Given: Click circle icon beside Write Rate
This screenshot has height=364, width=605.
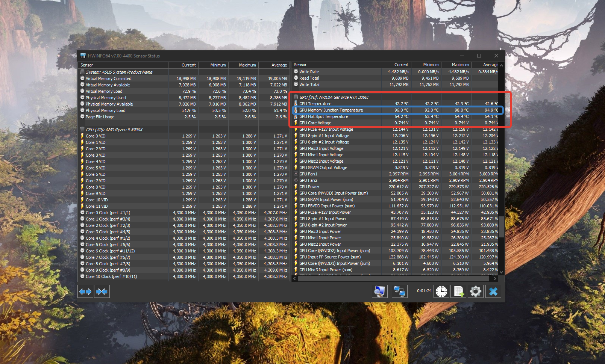Looking at the screenshot, I should [296, 71].
